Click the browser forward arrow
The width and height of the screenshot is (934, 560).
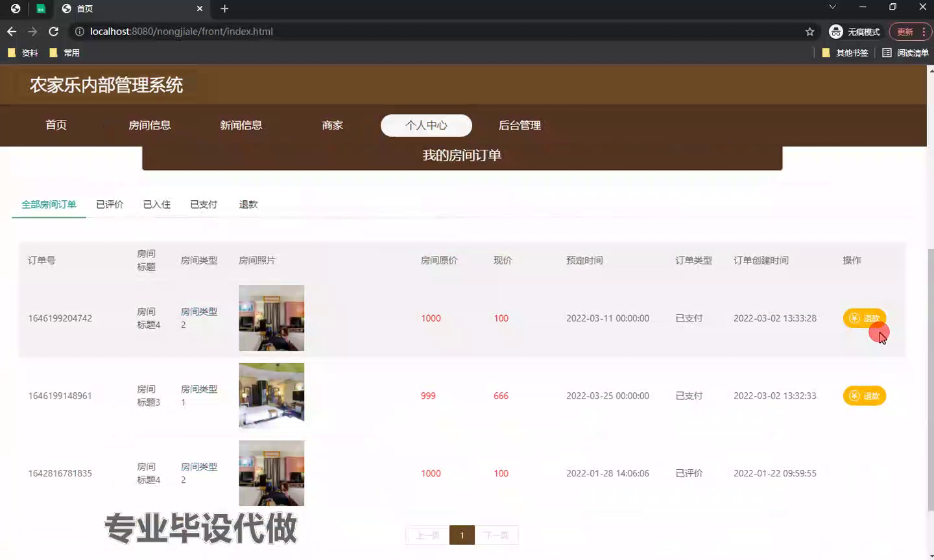[32, 31]
